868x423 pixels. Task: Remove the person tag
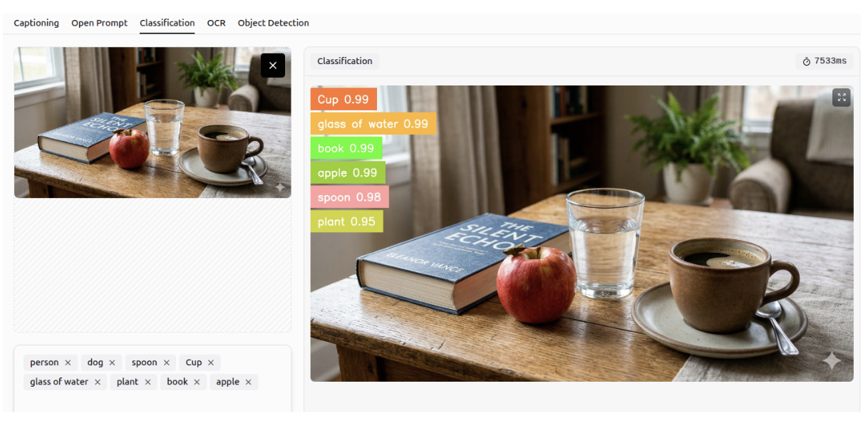point(68,362)
